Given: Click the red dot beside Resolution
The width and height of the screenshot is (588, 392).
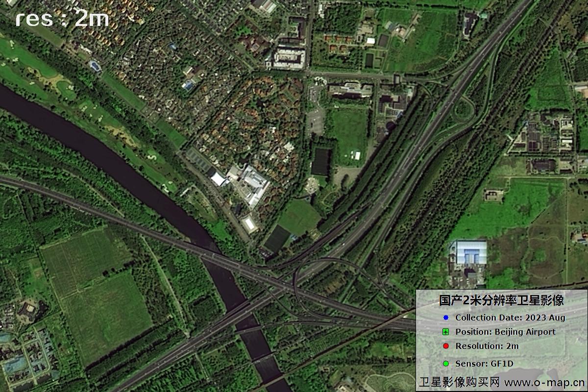Looking at the screenshot, I should (445, 346).
